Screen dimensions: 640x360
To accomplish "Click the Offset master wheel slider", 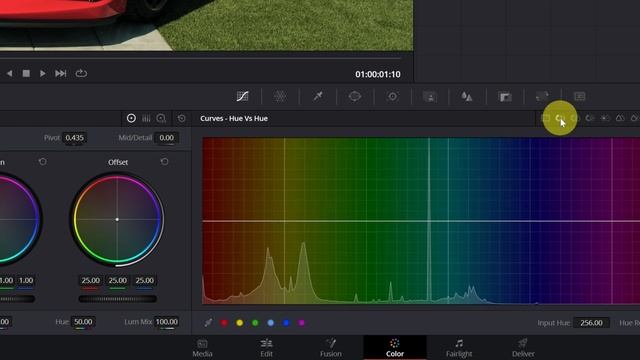I will [x=118, y=299].
